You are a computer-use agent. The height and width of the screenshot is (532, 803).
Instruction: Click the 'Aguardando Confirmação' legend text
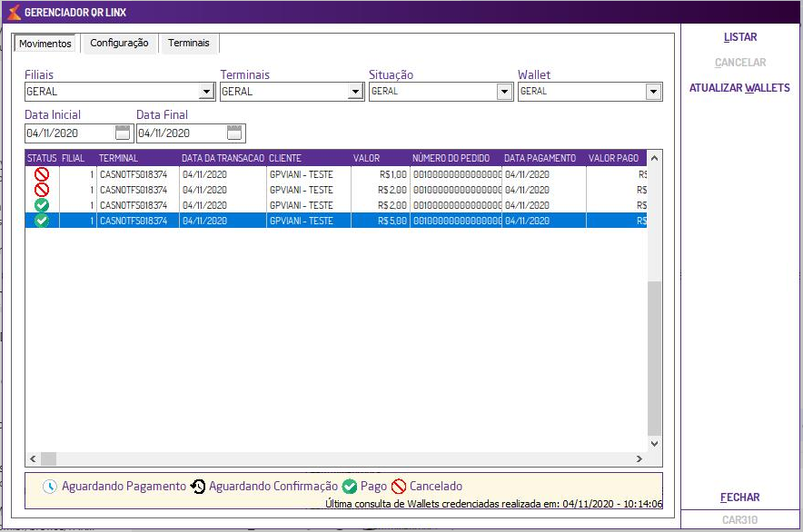[273, 487]
